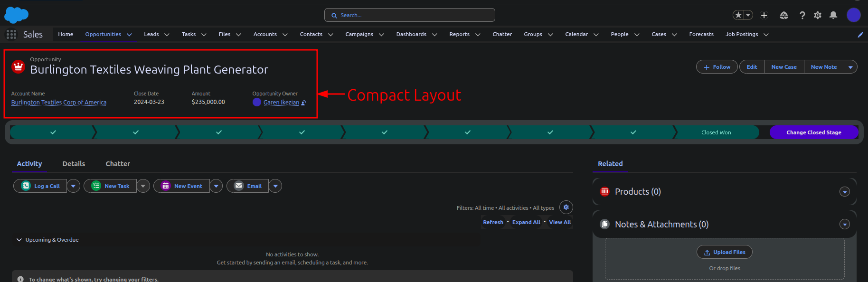Open the Products list actions dropdown

(x=845, y=192)
